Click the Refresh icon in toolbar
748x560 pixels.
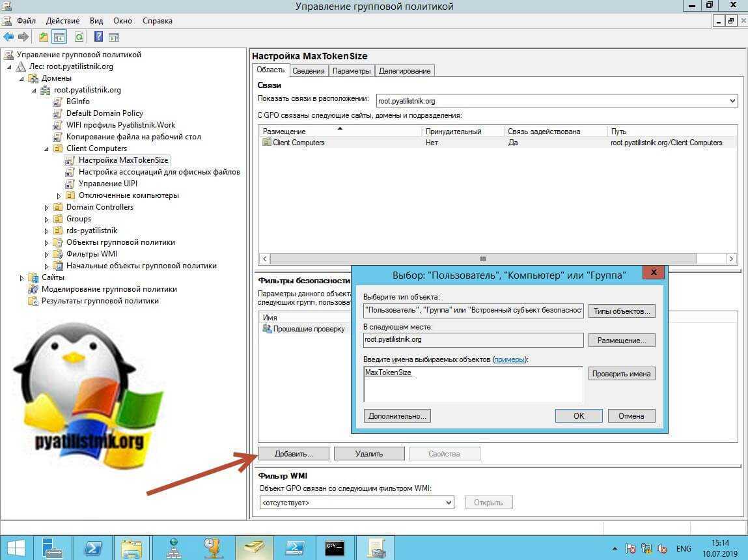pyautogui.click(x=79, y=37)
